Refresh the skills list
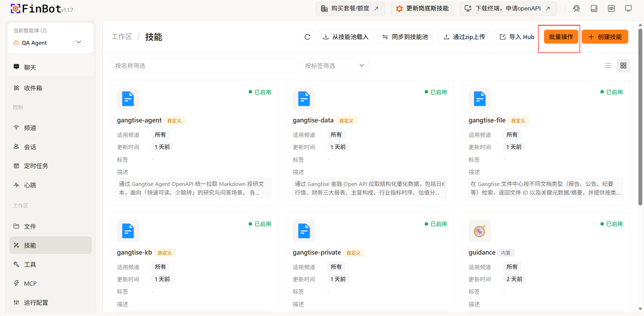This screenshot has width=644, height=316. [307, 37]
